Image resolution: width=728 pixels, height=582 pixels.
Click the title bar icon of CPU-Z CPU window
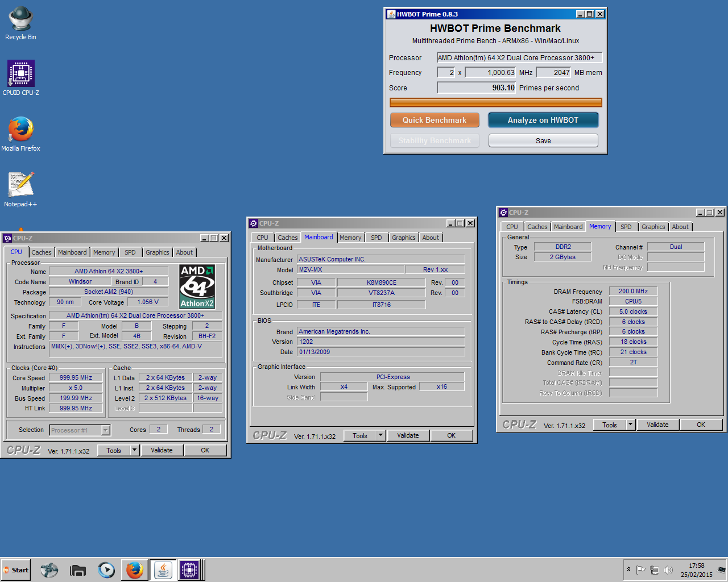tap(7, 238)
